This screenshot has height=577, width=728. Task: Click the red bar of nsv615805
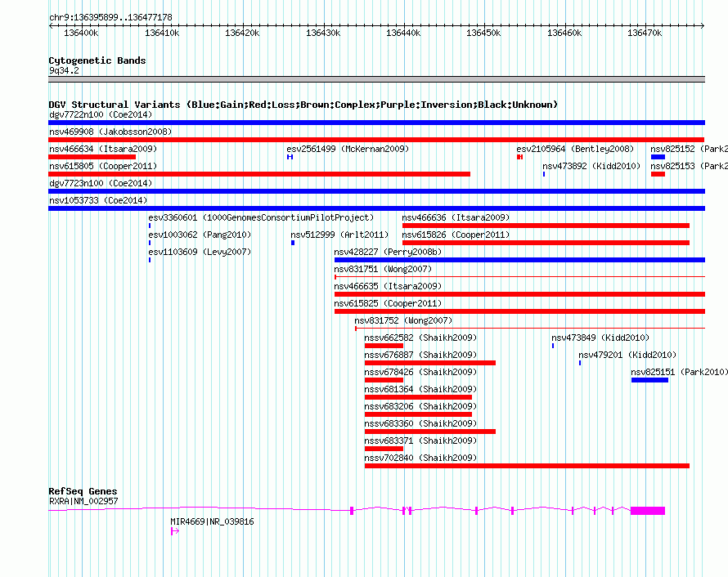point(259,174)
